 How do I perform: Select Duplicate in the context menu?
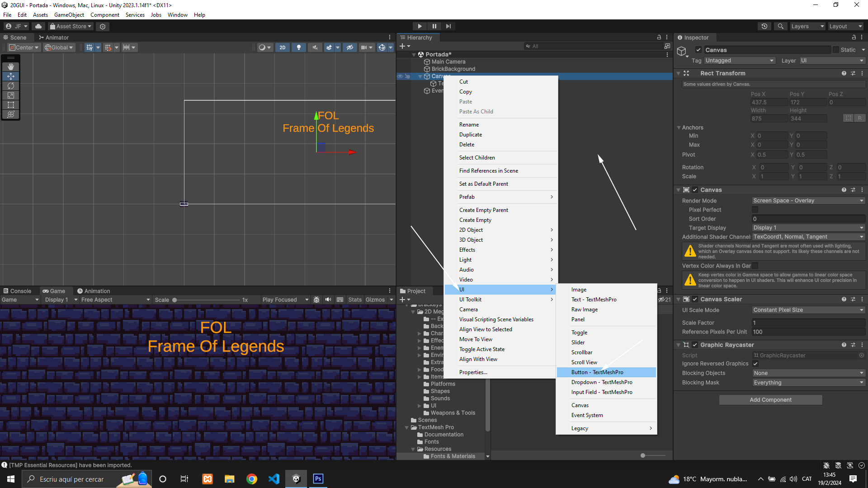pyautogui.click(x=471, y=135)
